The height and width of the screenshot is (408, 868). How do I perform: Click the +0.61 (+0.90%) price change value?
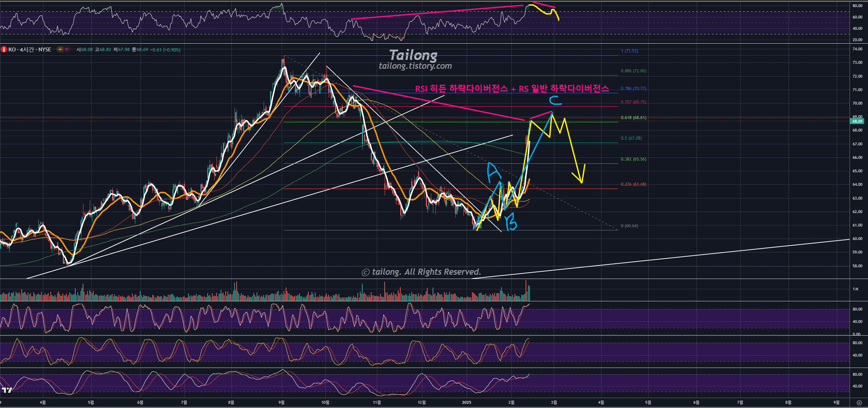(x=165, y=50)
